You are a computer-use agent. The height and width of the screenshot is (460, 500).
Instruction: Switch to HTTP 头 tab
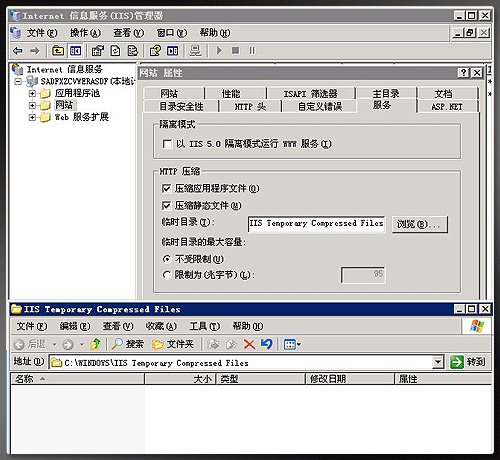pos(250,107)
